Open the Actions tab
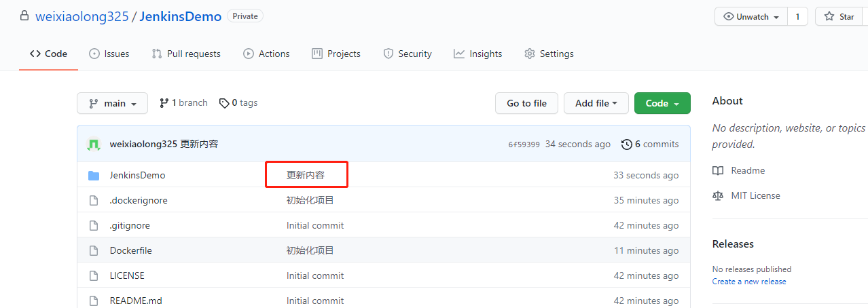Image resolution: width=868 pixels, height=308 pixels. click(x=266, y=54)
